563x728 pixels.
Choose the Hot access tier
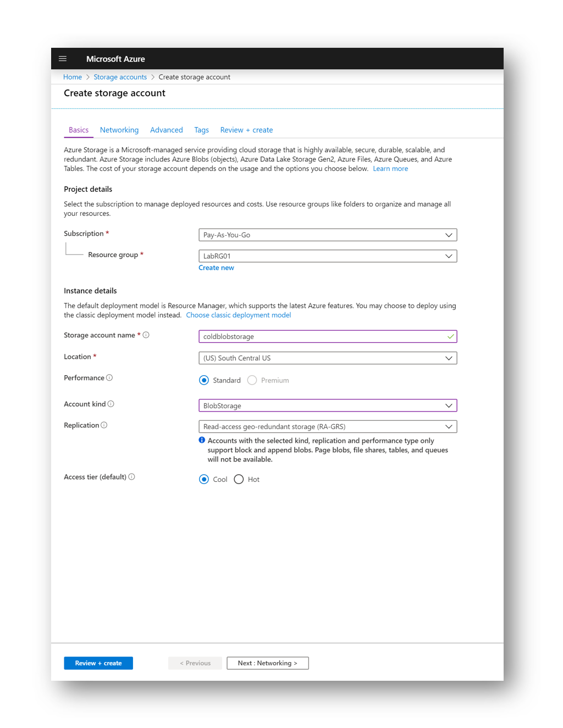(x=239, y=479)
